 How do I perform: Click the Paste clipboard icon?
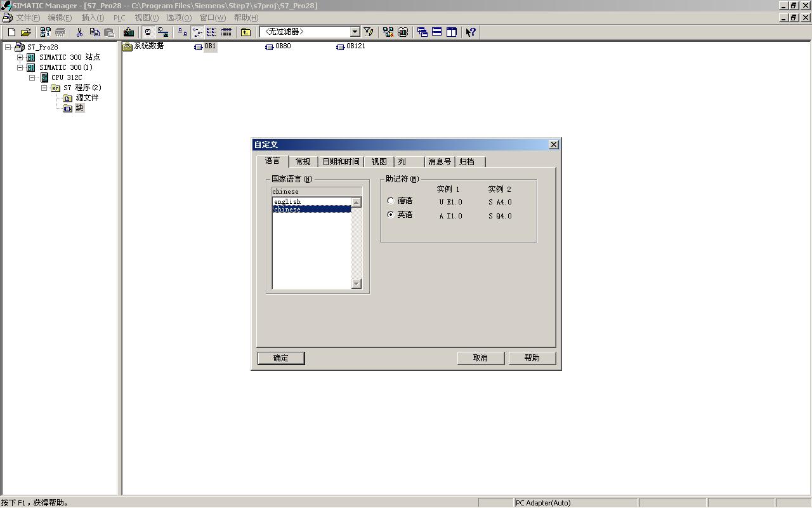(x=109, y=32)
